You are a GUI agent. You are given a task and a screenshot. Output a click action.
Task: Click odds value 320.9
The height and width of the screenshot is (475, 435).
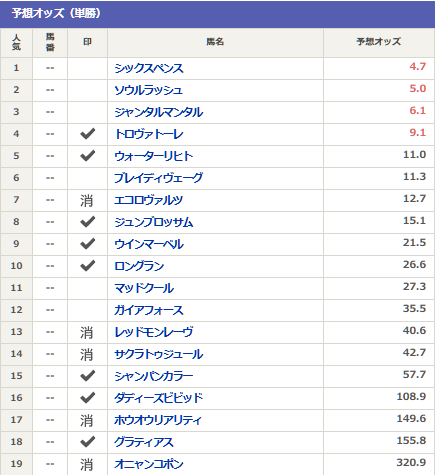click(x=411, y=463)
